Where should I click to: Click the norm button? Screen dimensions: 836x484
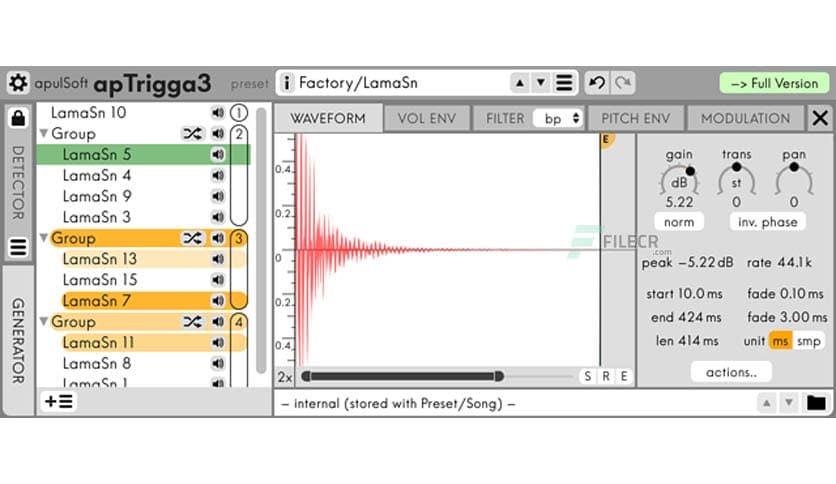tap(679, 222)
